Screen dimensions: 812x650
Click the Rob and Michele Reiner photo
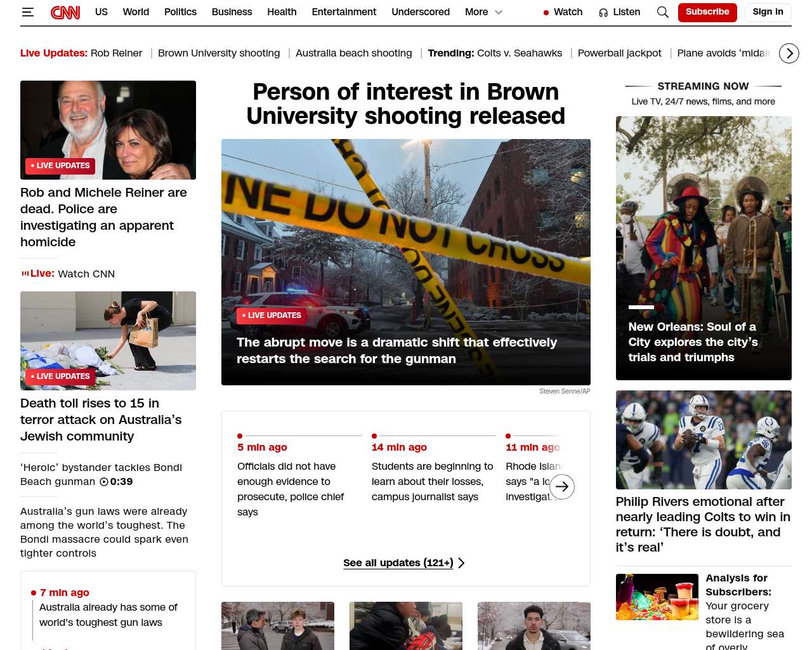click(x=108, y=129)
